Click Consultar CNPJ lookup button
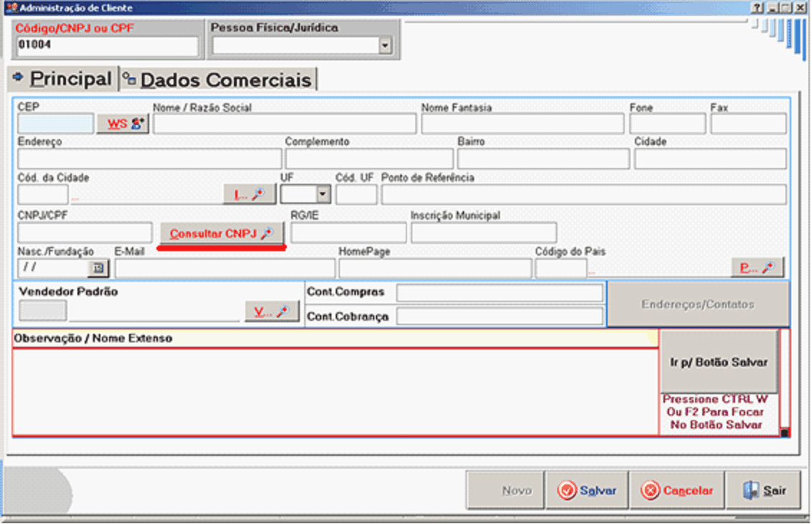 tap(222, 233)
